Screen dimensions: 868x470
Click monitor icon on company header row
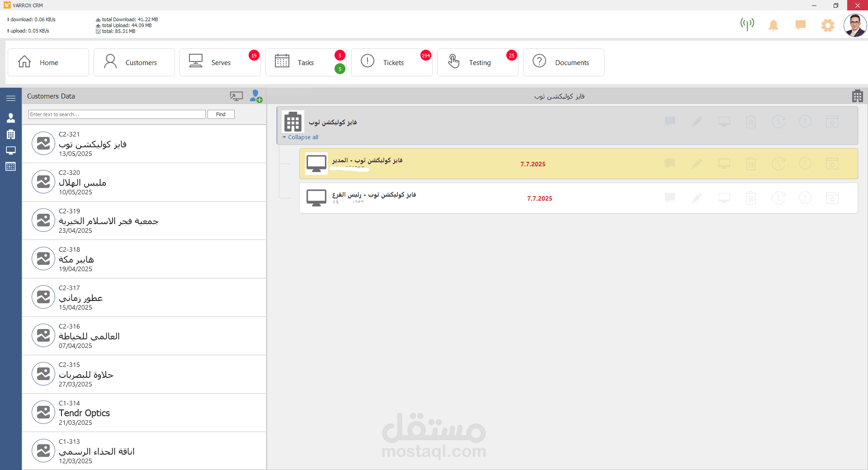click(x=724, y=121)
